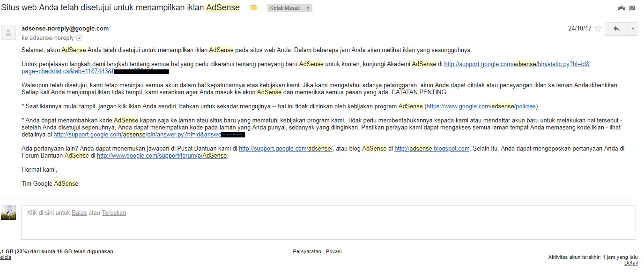Image resolution: width=644 pixels, height=280 pixels.
Task: Open the Privasi link
Action: coord(334,251)
